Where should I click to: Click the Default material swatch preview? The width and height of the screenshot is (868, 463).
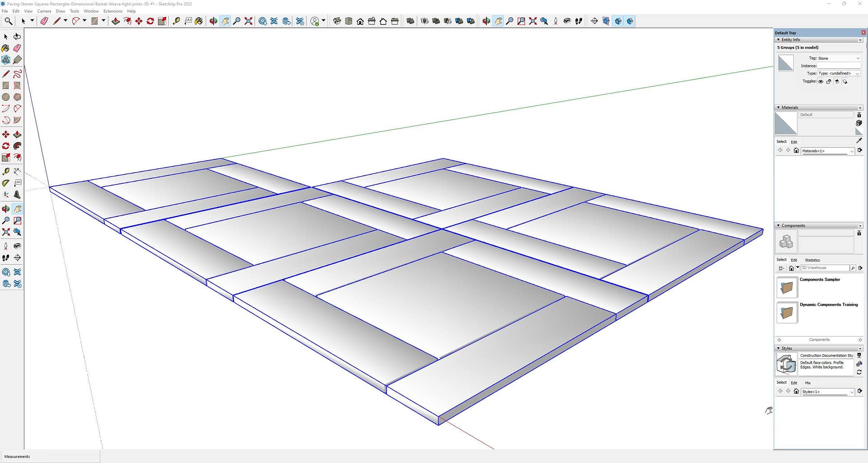click(786, 123)
